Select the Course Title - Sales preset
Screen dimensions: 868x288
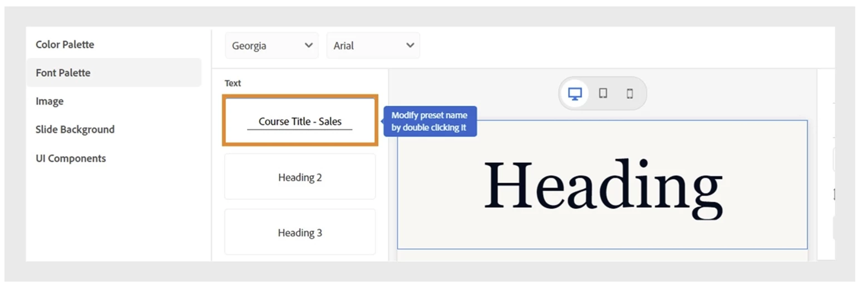point(300,121)
